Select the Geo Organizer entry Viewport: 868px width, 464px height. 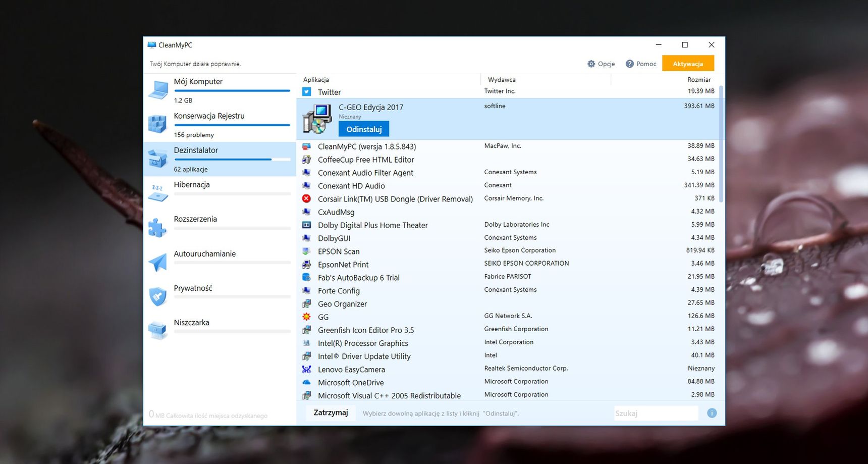click(508, 303)
